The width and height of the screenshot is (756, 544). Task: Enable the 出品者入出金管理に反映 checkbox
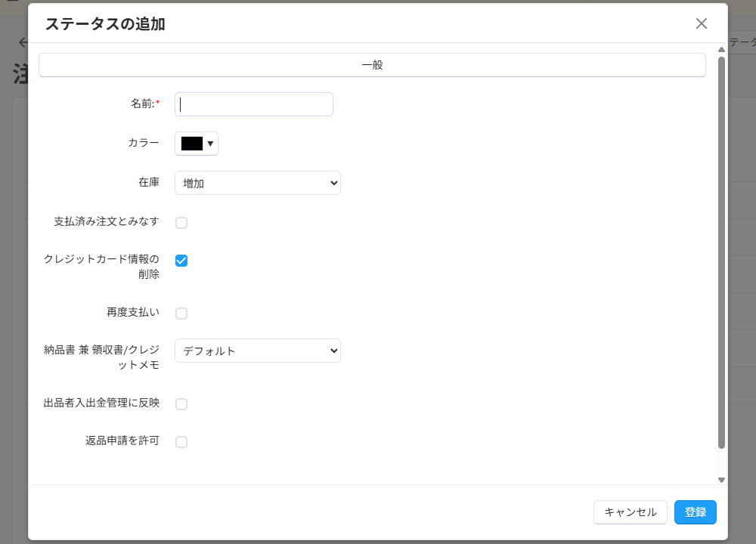tap(181, 403)
